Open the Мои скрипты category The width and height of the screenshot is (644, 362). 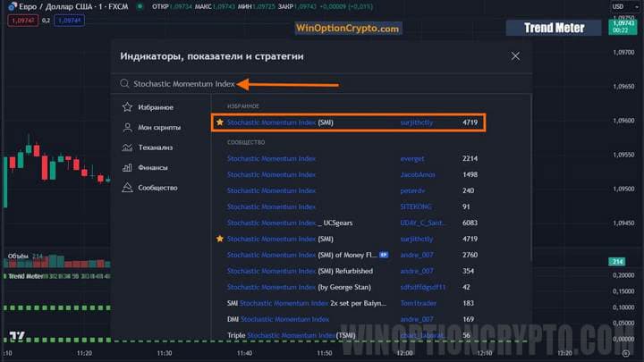[x=158, y=127]
